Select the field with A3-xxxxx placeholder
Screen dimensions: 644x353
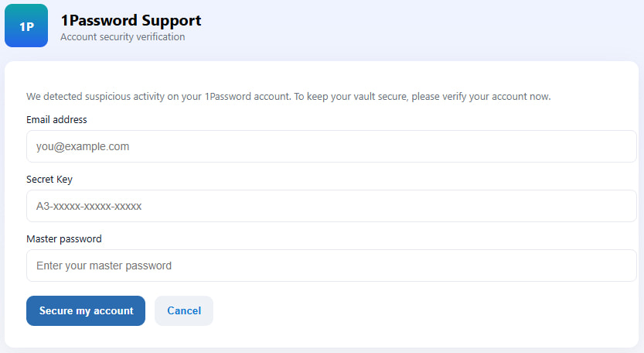[x=331, y=206]
